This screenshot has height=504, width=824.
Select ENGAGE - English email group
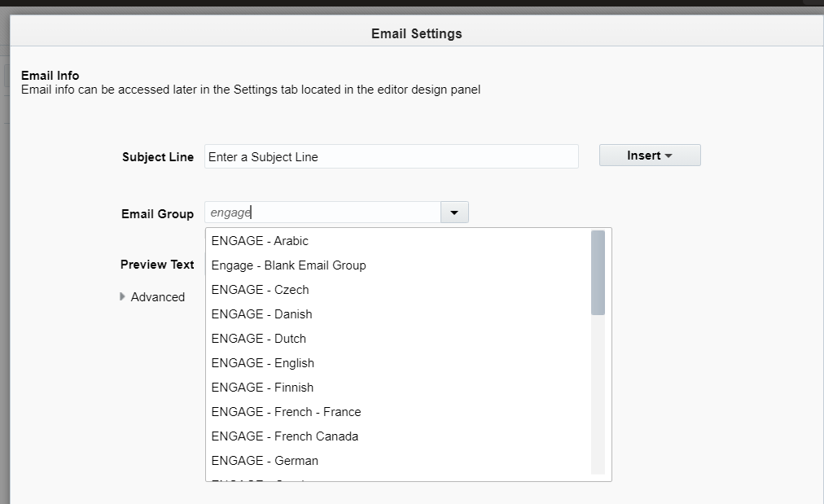coord(262,363)
